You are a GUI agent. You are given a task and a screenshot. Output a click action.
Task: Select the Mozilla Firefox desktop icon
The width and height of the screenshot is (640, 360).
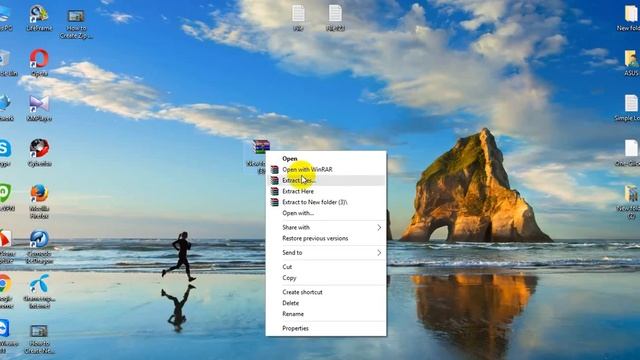[x=39, y=202]
